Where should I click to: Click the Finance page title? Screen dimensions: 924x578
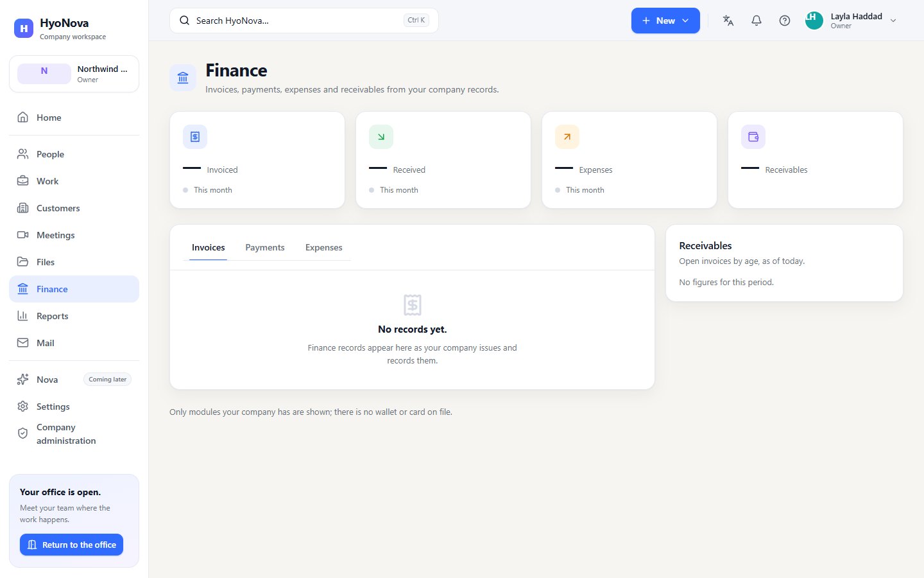tap(236, 71)
